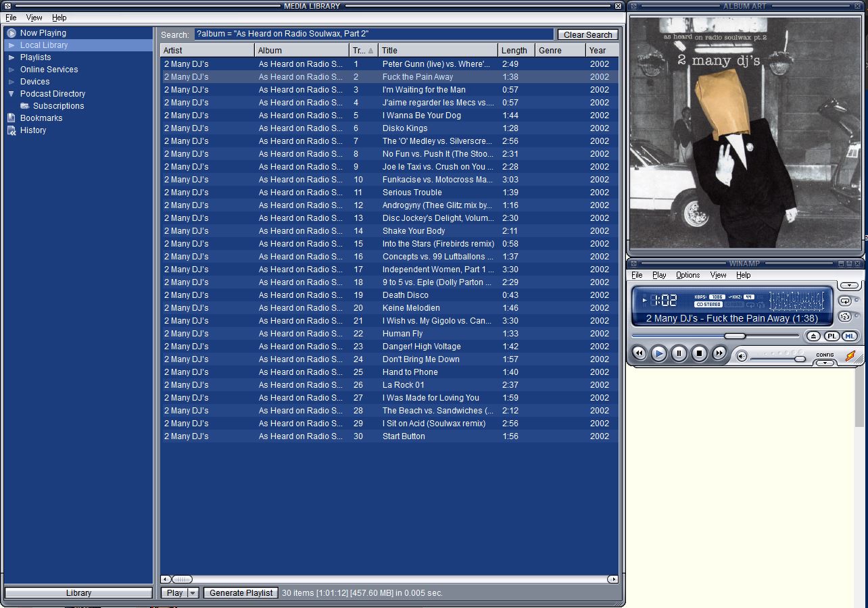Click the Subscriptions folder icon
This screenshot has height=608, width=868.
pos(25,106)
